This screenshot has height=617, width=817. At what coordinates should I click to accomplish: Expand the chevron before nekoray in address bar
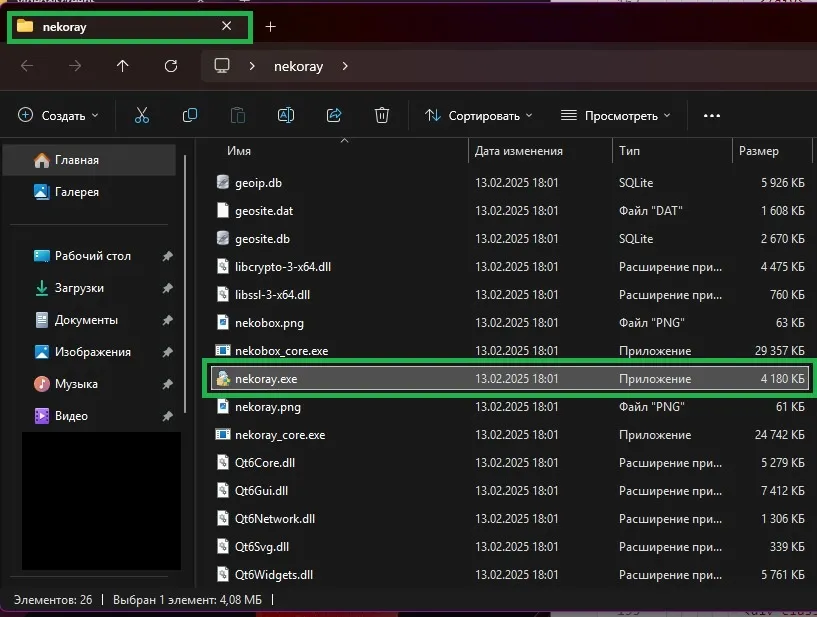tap(252, 66)
